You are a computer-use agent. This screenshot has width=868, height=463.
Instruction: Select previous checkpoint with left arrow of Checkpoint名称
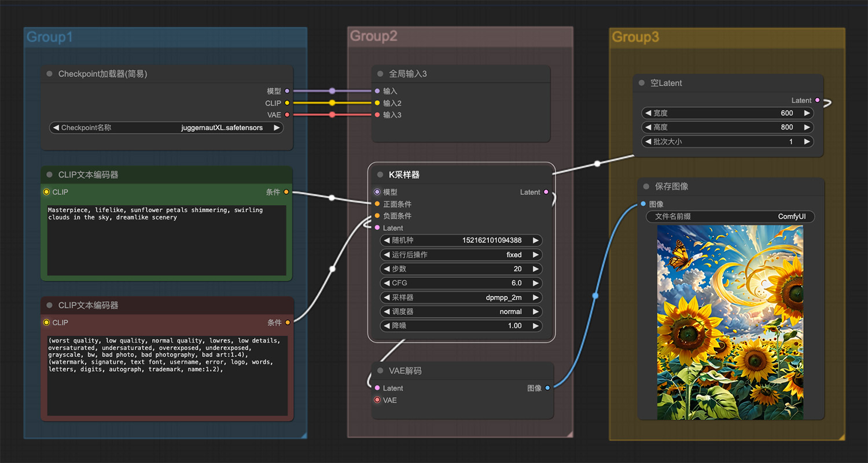tap(56, 128)
